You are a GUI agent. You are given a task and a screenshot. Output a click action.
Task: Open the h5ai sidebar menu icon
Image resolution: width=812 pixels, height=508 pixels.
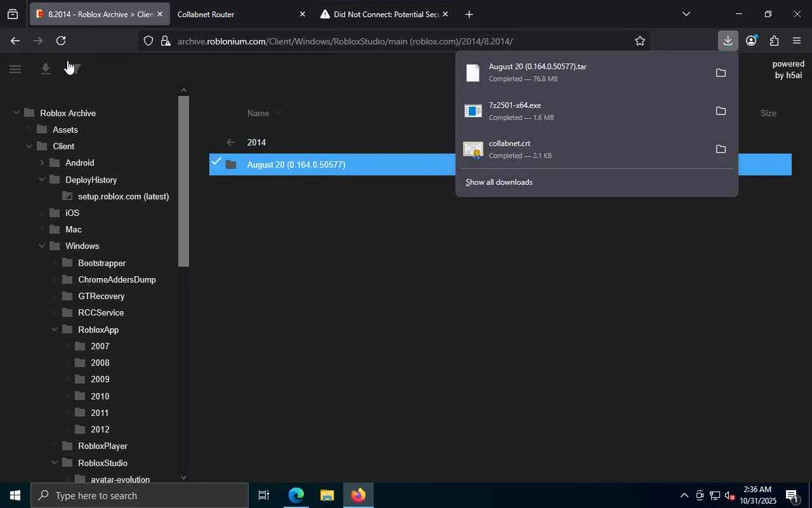click(15, 69)
